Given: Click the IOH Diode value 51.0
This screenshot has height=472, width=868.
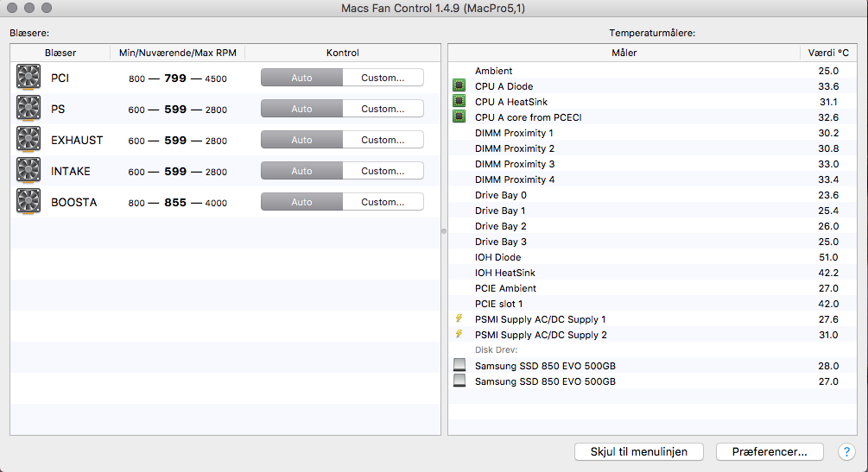Looking at the screenshot, I should tap(828, 257).
